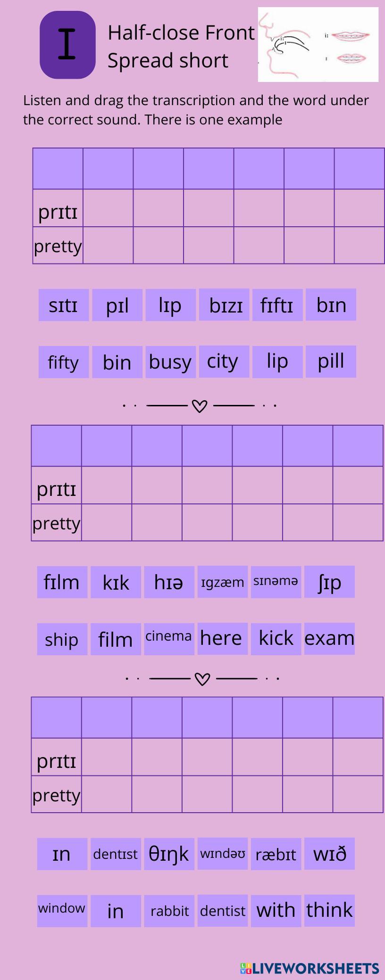Screen dimensions: 385x980
Task: Click the mouth articulation diagram image
Action: pos(318,45)
